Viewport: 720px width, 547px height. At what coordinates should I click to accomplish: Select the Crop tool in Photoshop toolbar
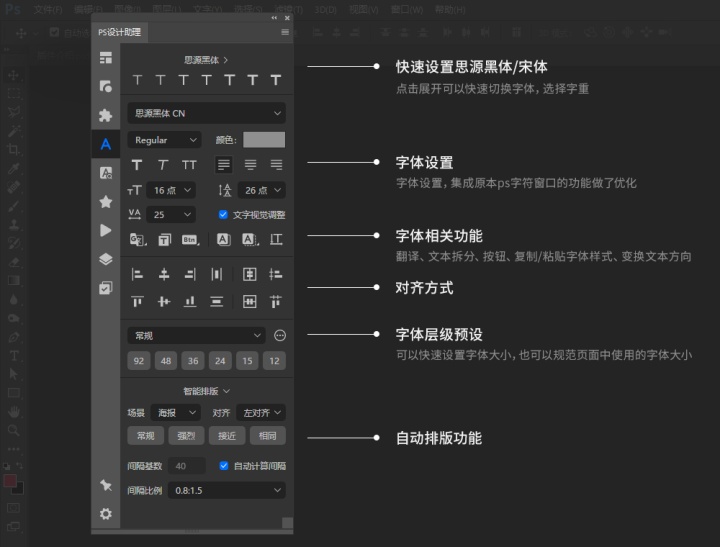(x=14, y=149)
